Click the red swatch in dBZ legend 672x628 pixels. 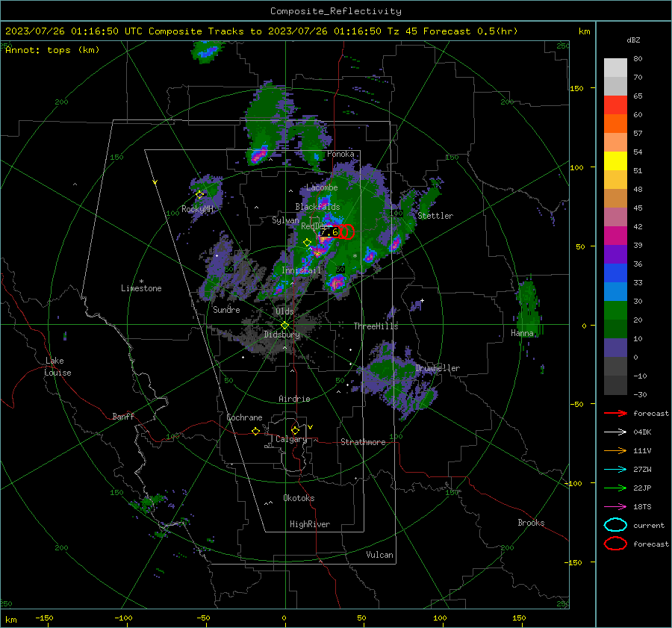pos(615,105)
